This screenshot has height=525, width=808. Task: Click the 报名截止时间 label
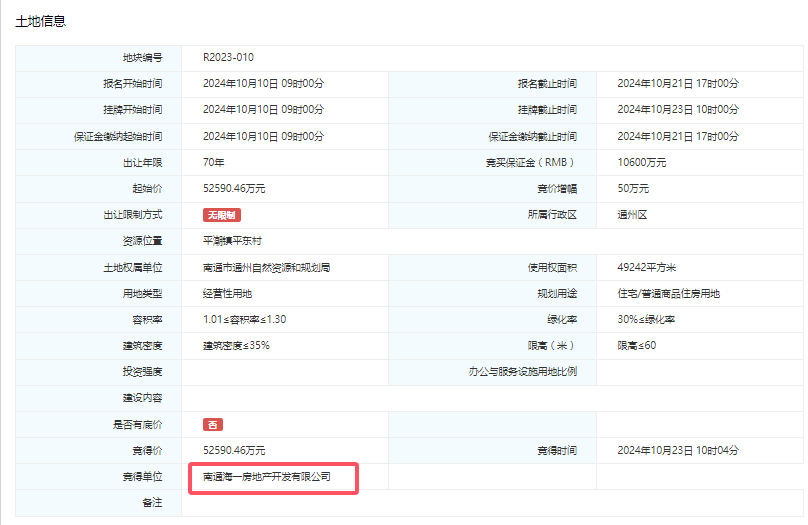547,83
